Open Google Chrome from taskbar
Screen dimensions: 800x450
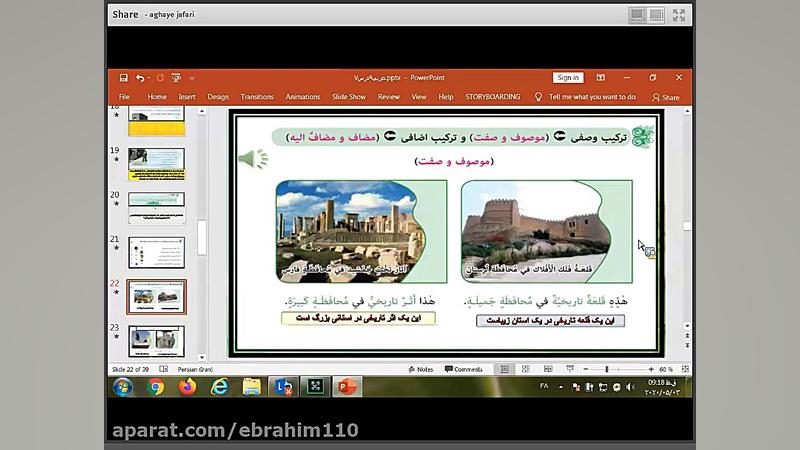pos(156,387)
